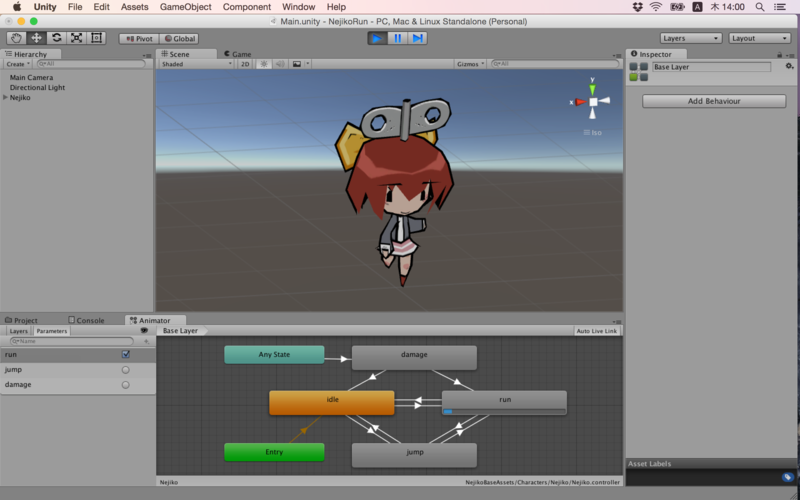
Task: Select the Rect transform tool
Action: pyautogui.click(x=96, y=38)
